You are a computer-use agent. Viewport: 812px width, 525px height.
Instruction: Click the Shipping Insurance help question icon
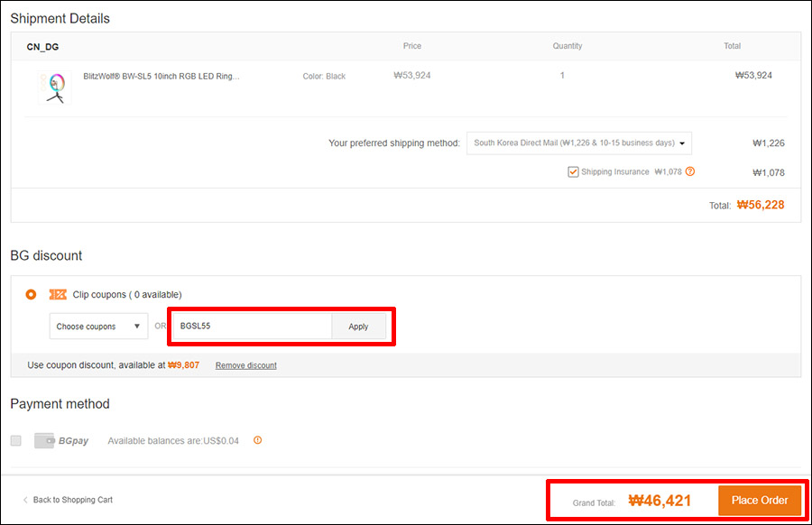[690, 171]
